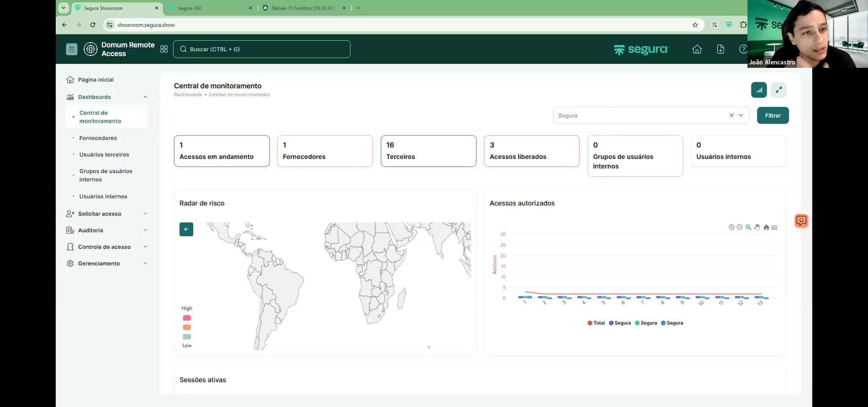Open the help question mark icon

coord(743,49)
